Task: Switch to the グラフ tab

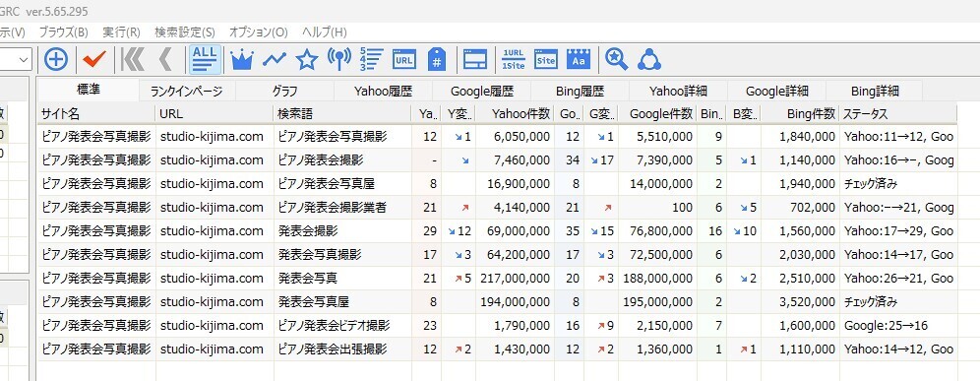Action: (285, 92)
